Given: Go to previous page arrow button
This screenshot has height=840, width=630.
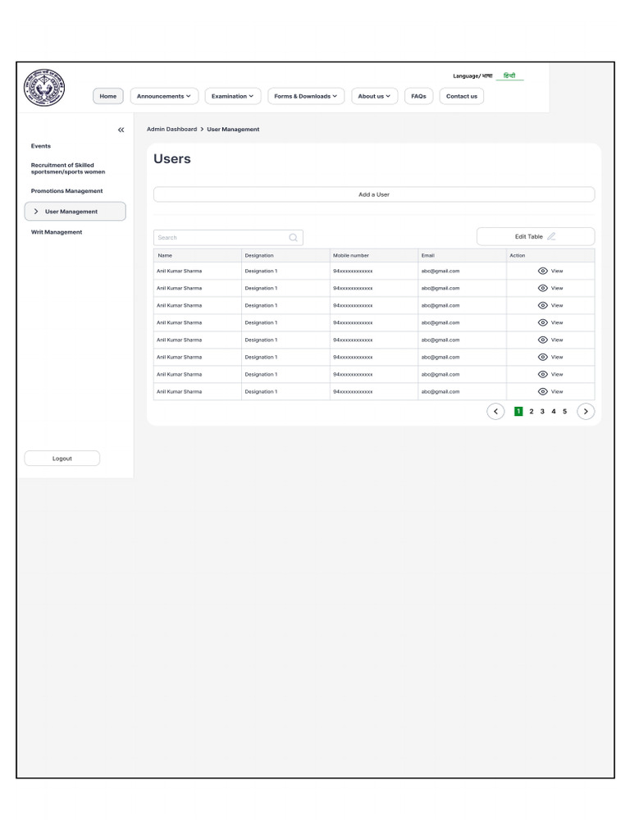Looking at the screenshot, I should [495, 412].
